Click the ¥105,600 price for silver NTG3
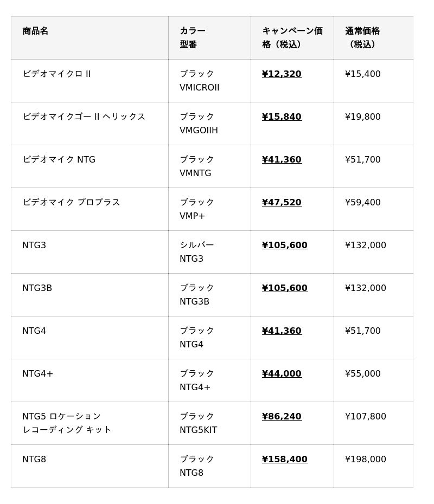434x504 pixels. (285, 245)
